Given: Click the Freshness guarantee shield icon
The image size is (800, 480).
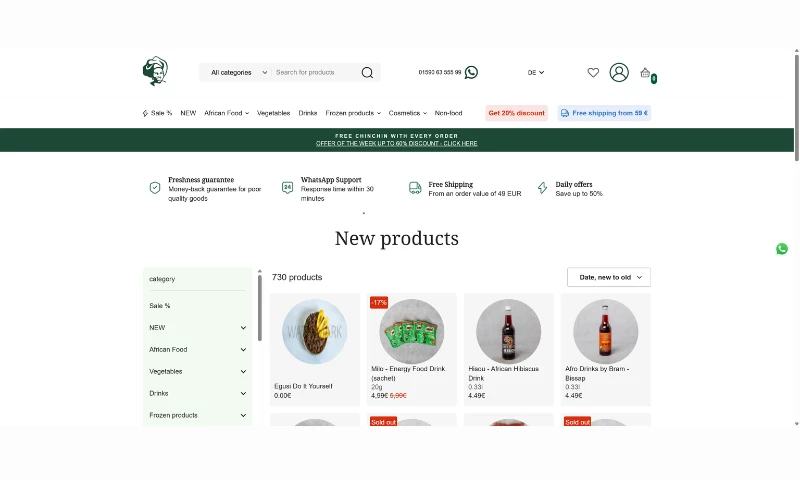Looking at the screenshot, I should coord(155,188).
